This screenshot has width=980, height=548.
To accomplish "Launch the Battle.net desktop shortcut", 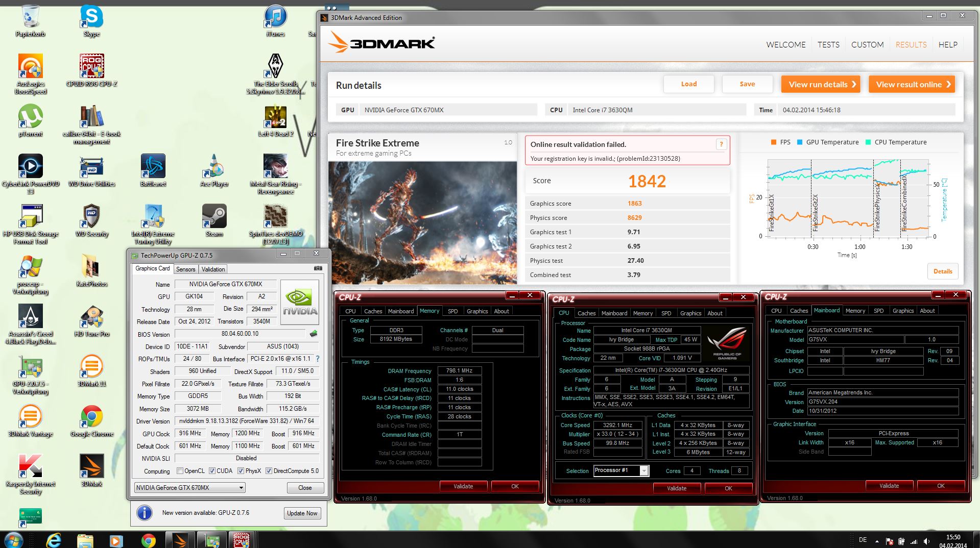I will 153,170.
